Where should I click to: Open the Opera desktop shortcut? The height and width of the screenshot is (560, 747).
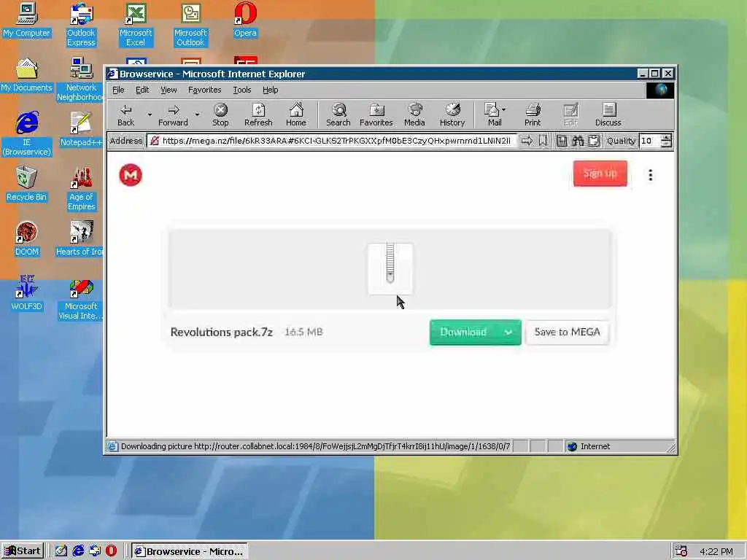pos(245,20)
